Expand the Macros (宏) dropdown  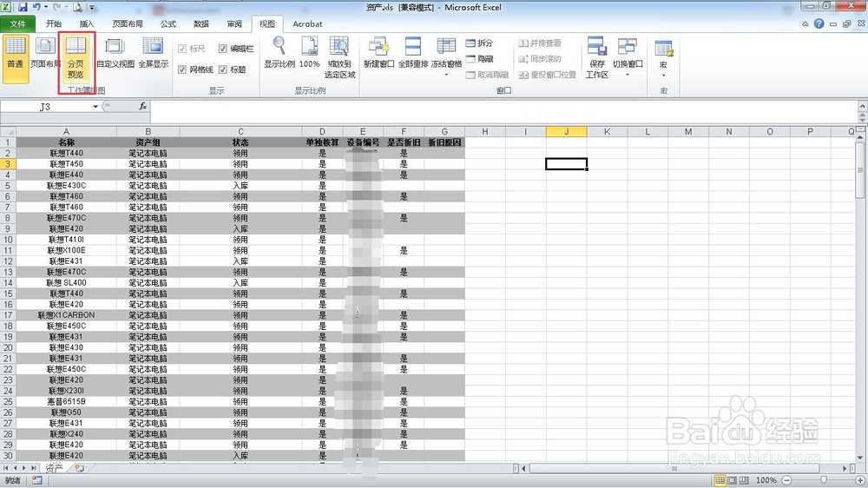click(663, 74)
